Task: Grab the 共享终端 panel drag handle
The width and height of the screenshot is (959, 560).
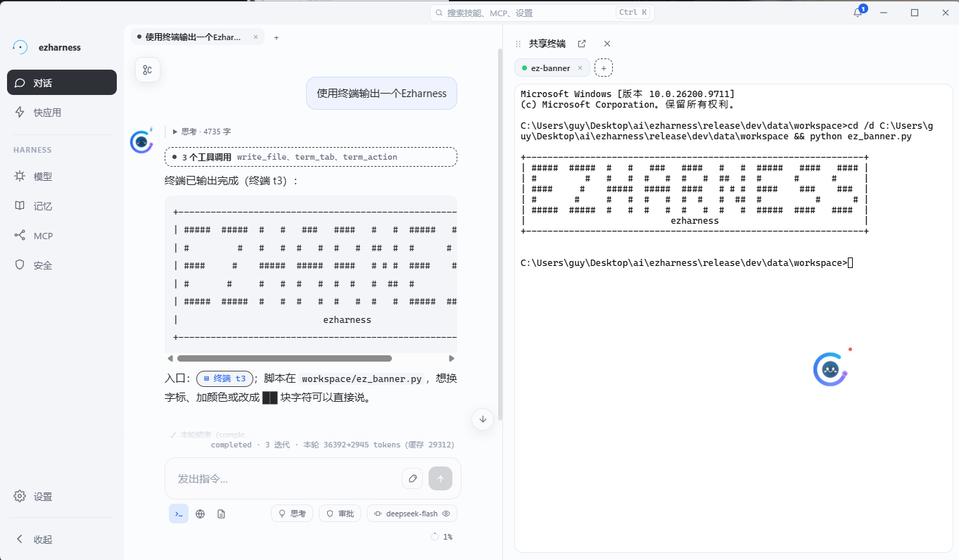Action: (x=519, y=44)
